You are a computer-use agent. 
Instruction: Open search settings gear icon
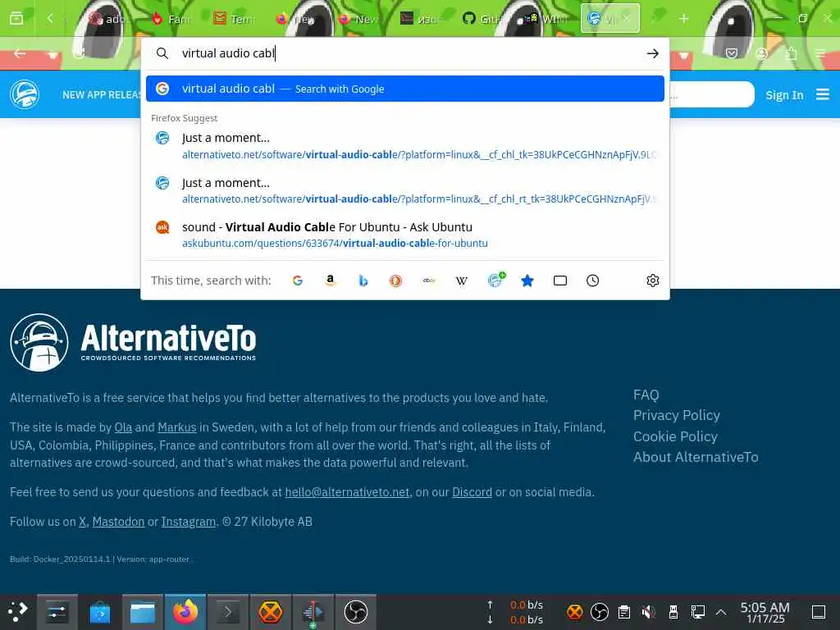652,281
